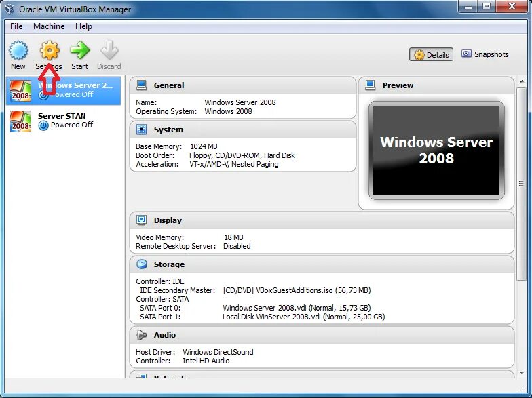
Task: Click the Preview section monitor icon
Action: pos(370,85)
